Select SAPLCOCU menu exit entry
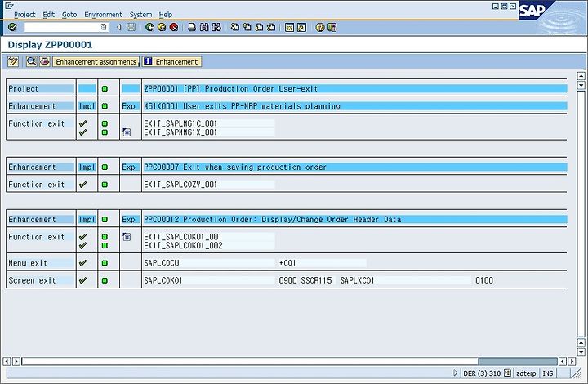588x384 pixels. (x=209, y=263)
